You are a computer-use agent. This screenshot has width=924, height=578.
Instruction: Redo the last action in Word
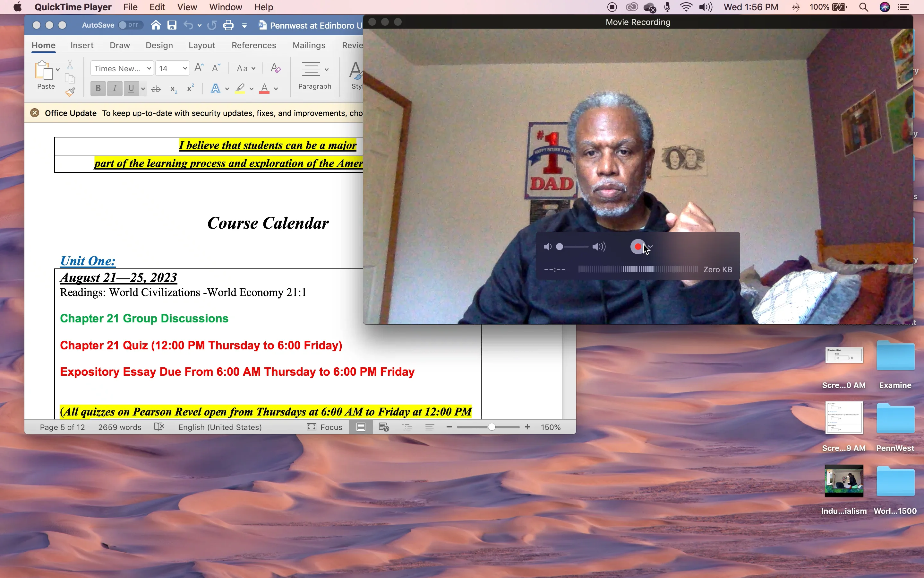tap(212, 25)
